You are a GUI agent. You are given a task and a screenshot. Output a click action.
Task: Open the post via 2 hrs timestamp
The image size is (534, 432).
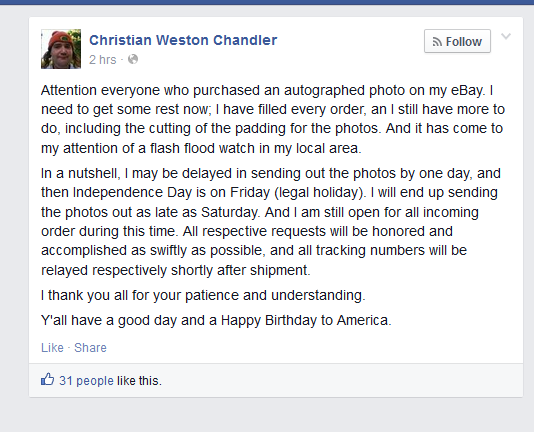point(103,60)
